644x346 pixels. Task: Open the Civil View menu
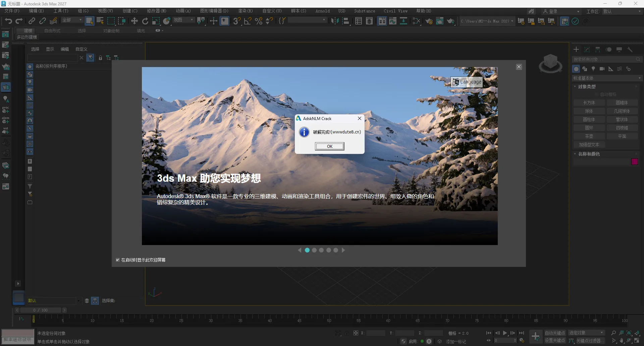396,11
